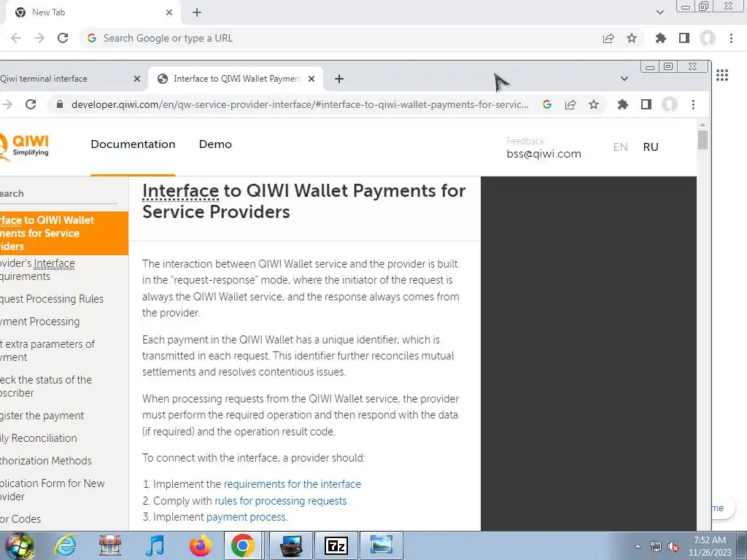Add new tab in New Tab window
Viewport: 747px width, 560px height.
point(197,12)
